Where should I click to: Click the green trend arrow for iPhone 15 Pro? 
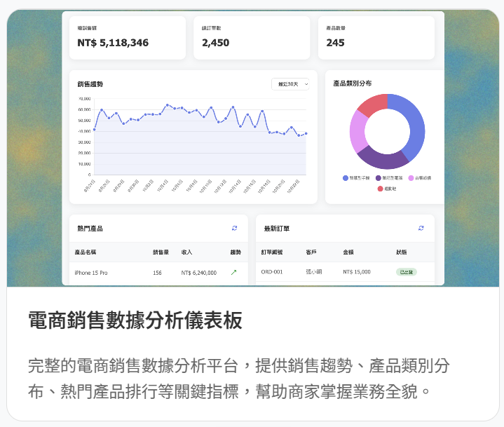[x=233, y=272]
